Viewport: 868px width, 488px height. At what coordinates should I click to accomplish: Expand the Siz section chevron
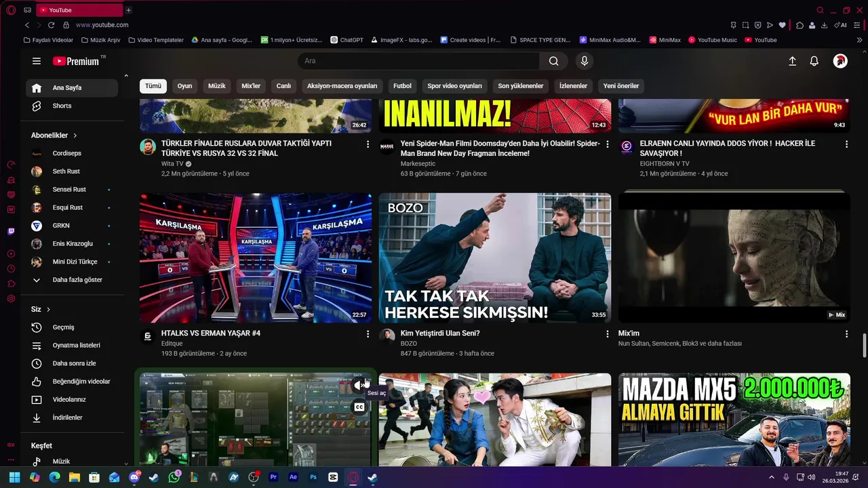pos(48,310)
